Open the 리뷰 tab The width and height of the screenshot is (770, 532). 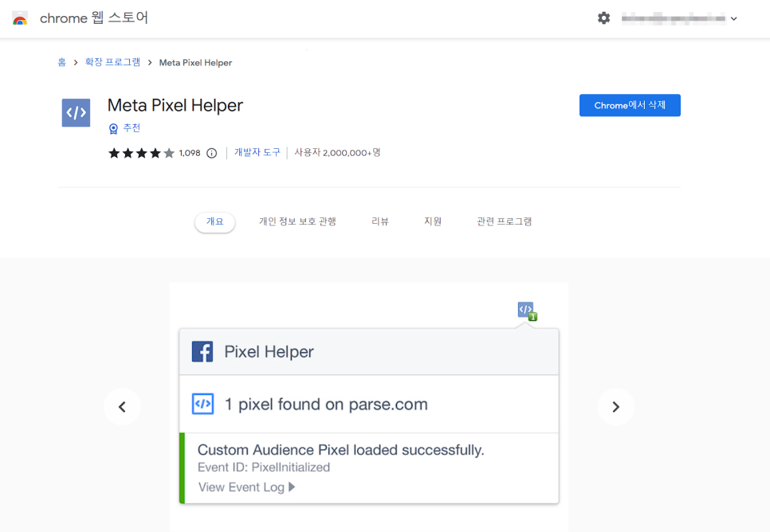point(380,222)
